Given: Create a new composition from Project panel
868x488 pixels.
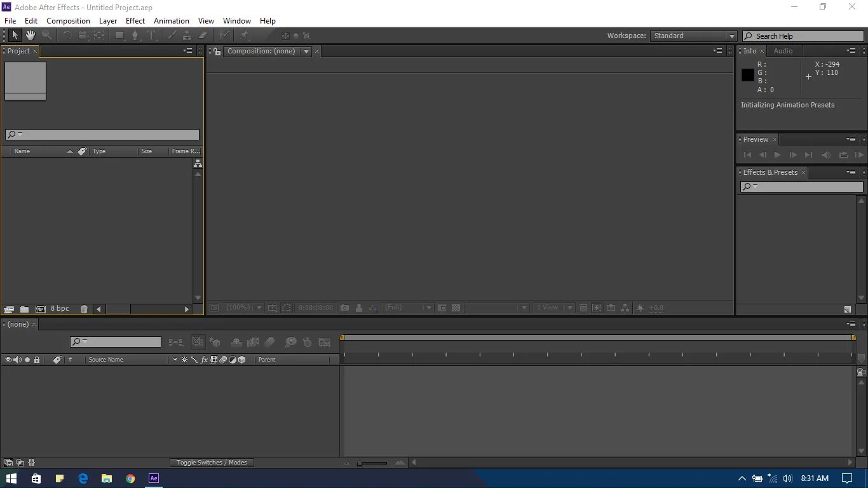Looking at the screenshot, I should tap(41, 309).
